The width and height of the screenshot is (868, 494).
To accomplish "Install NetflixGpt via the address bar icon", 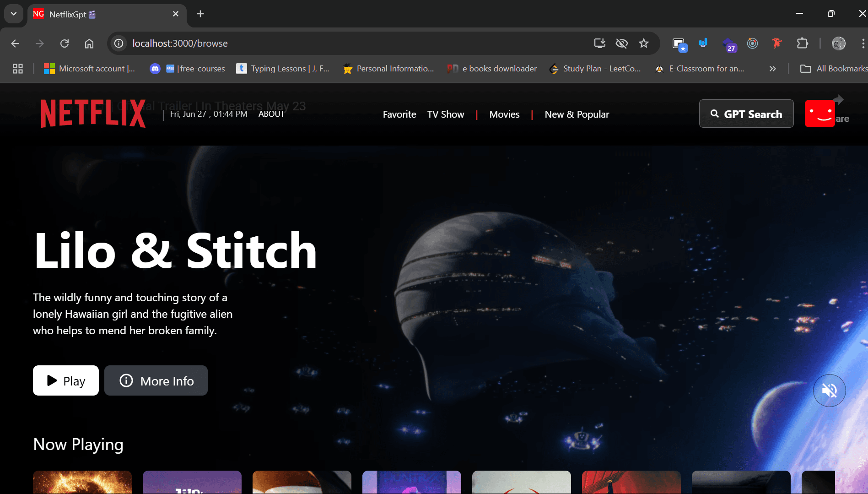I will click(599, 43).
